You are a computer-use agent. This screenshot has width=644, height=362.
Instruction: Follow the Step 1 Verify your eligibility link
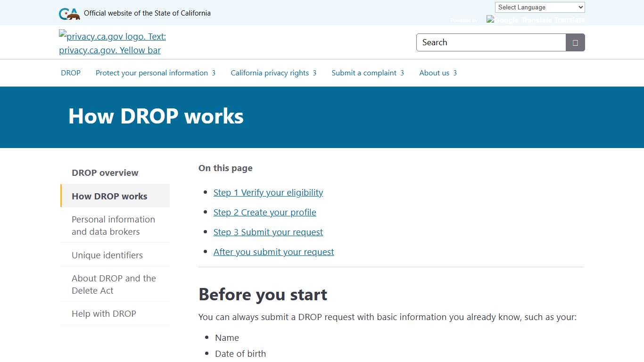(268, 192)
